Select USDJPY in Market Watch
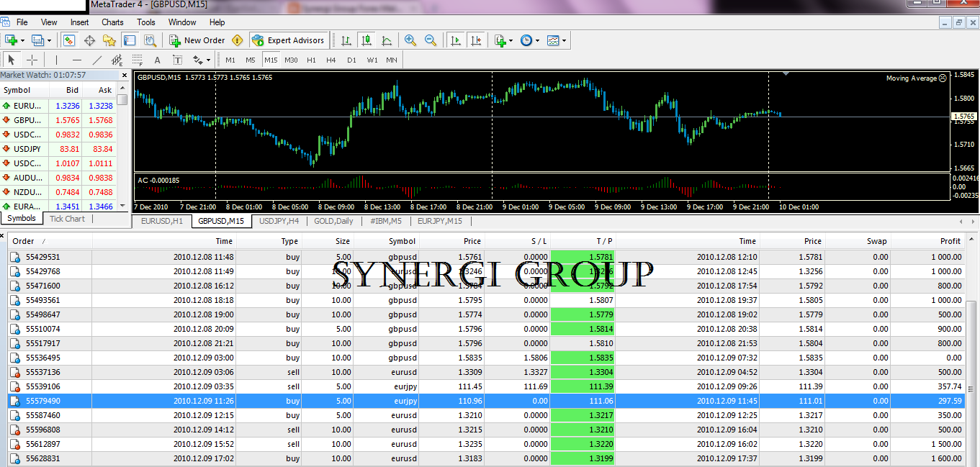This screenshot has height=467, width=980. point(59,149)
